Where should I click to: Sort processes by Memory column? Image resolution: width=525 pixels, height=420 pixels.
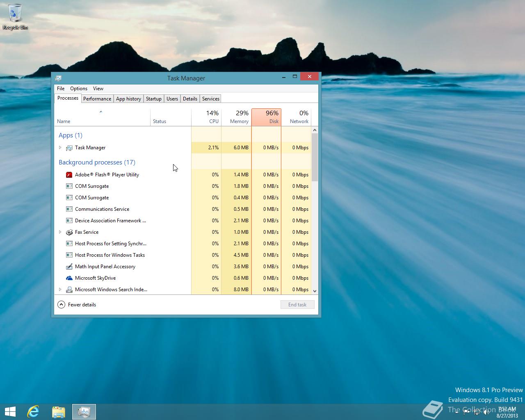pyautogui.click(x=236, y=117)
